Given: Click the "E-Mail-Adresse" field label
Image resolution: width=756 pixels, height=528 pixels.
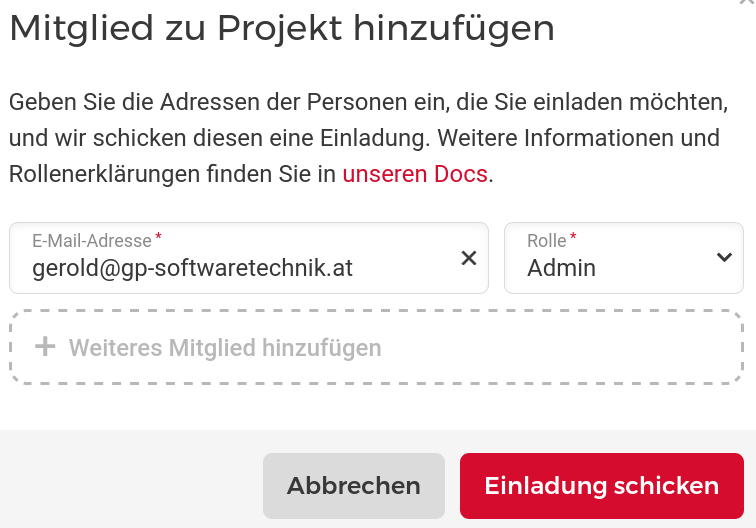Looking at the screenshot, I should (x=92, y=240).
